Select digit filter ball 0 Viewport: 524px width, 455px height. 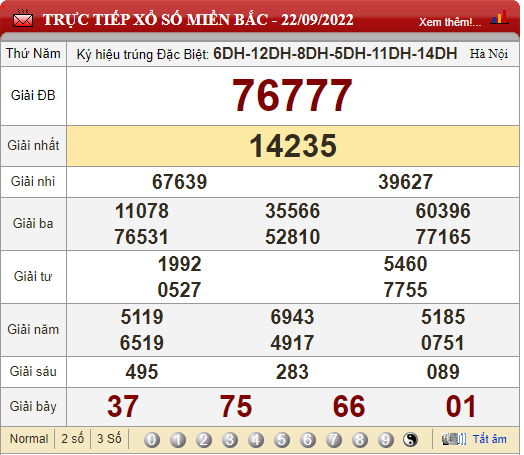tap(152, 440)
